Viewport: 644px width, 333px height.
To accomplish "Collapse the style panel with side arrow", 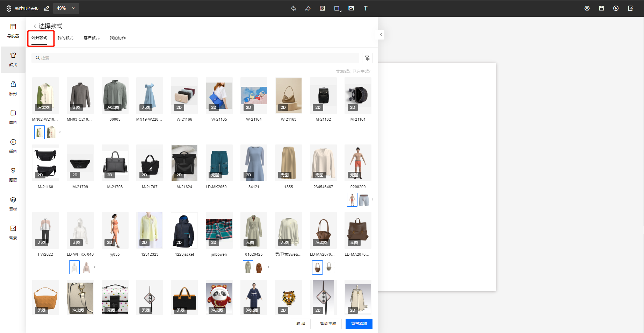I will click(x=381, y=35).
